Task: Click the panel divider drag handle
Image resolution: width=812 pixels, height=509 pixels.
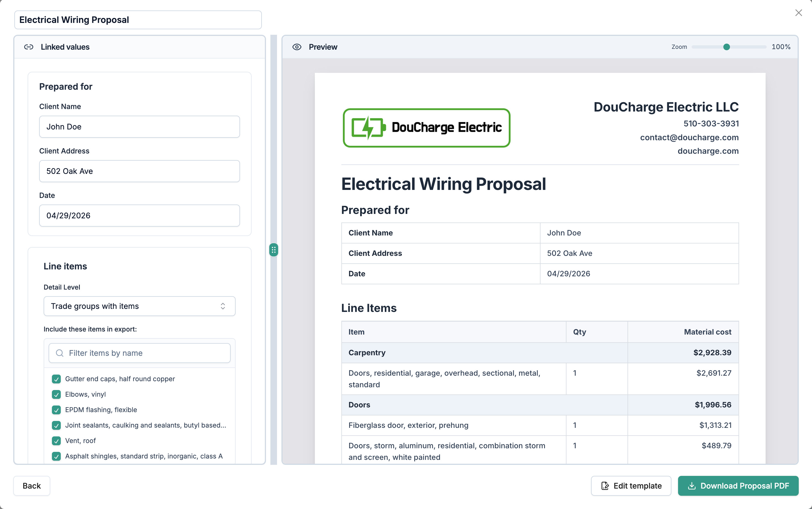Action: [273, 250]
